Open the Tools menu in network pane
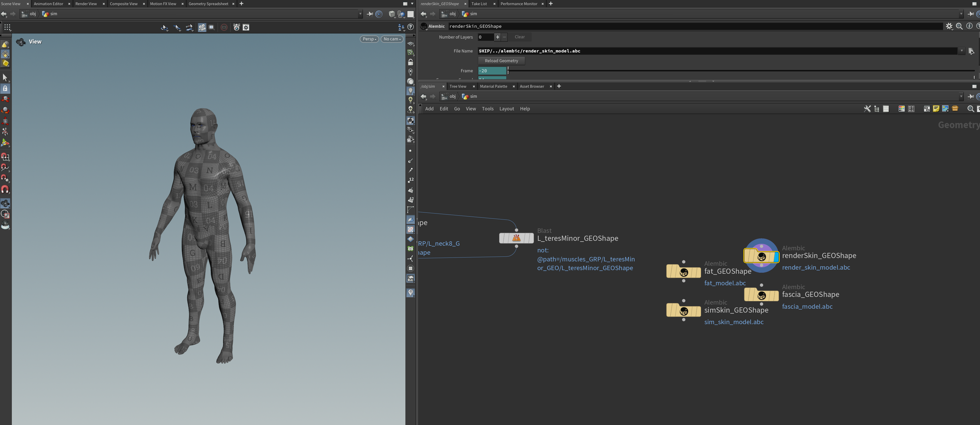This screenshot has height=425, width=980. [x=488, y=109]
